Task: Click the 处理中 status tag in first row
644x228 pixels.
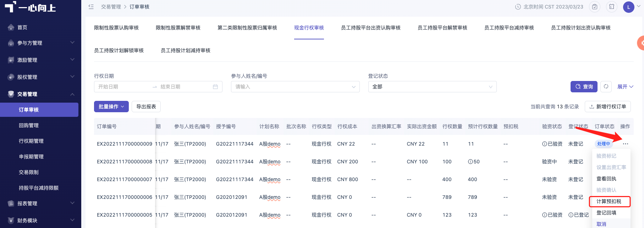Action: point(604,144)
